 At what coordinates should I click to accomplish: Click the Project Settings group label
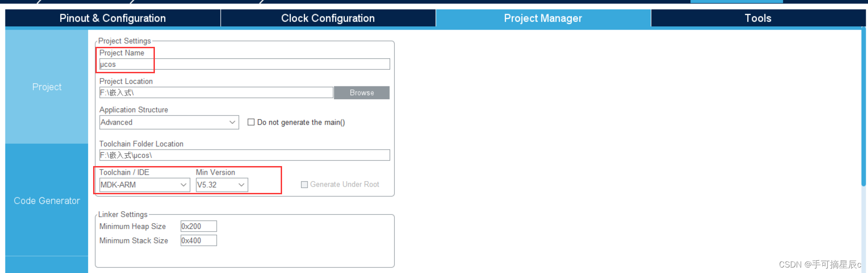pos(124,41)
